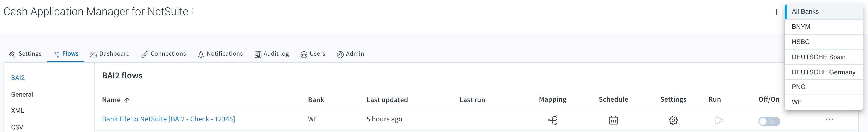Run the Bank File to NetSuite flow
This screenshot has height=132, width=868.
719,120
